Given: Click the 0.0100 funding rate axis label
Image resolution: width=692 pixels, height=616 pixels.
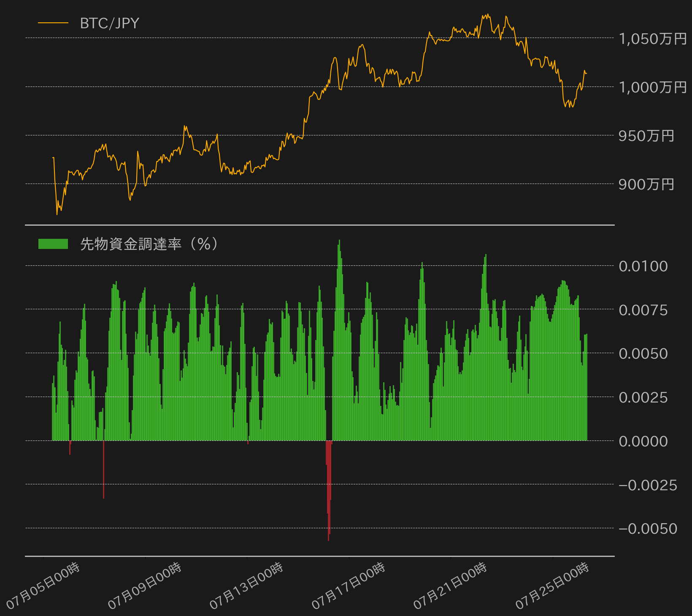Looking at the screenshot, I should click(x=643, y=266).
